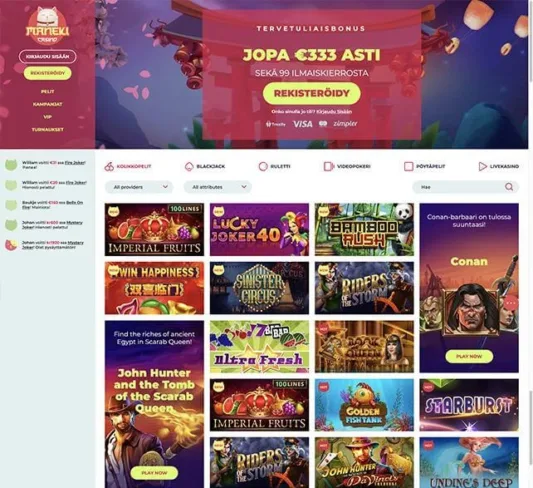The width and height of the screenshot is (533, 488).
Task: Click the search magnifier icon
Action: (x=509, y=187)
